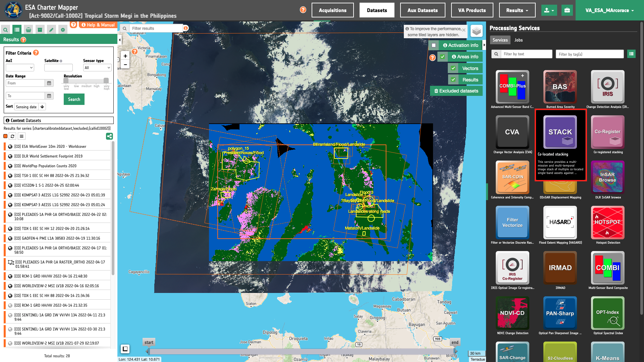Refresh the results list
Image resolution: width=644 pixels, height=362 pixels.
click(12, 136)
